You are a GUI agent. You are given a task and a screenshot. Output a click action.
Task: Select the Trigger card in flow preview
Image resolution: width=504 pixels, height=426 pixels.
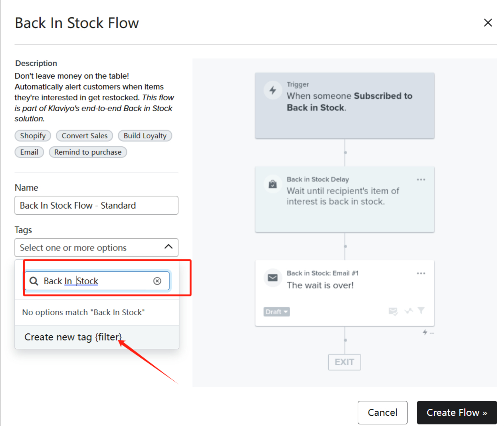click(x=345, y=106)
